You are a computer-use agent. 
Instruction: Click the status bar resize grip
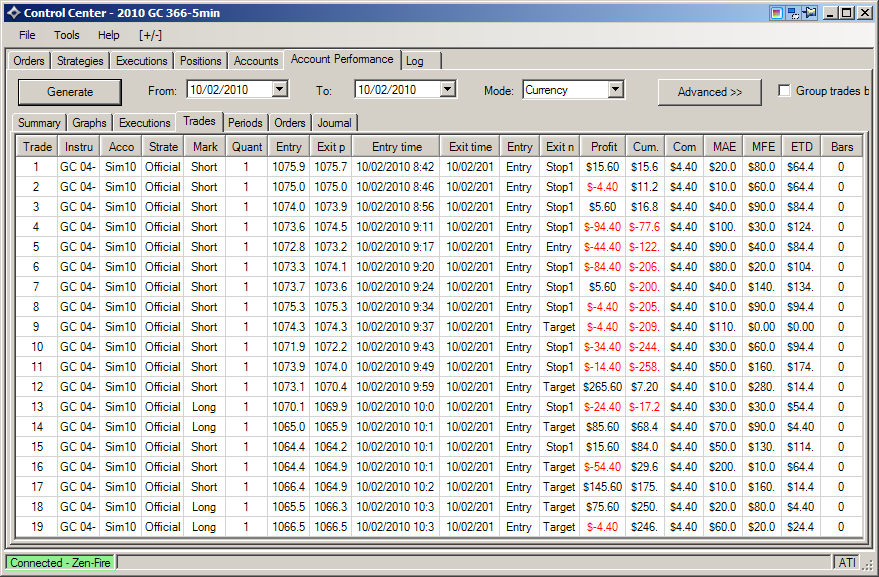(x=867, y=564)
